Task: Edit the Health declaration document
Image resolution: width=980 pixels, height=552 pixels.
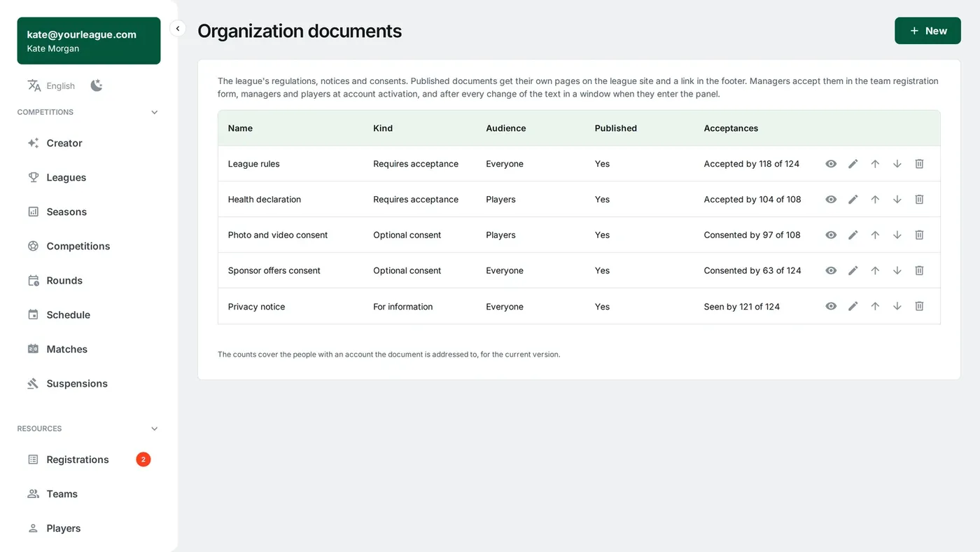Action: click(853, 200)
